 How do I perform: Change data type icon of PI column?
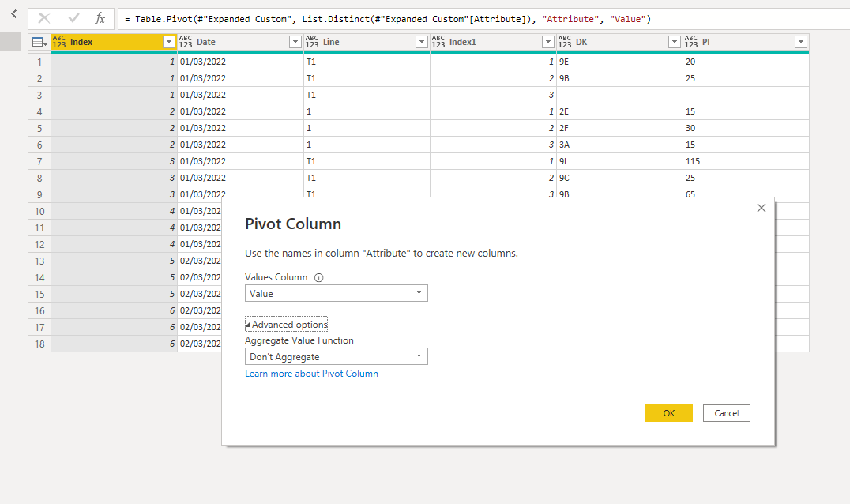click(690, 42)
